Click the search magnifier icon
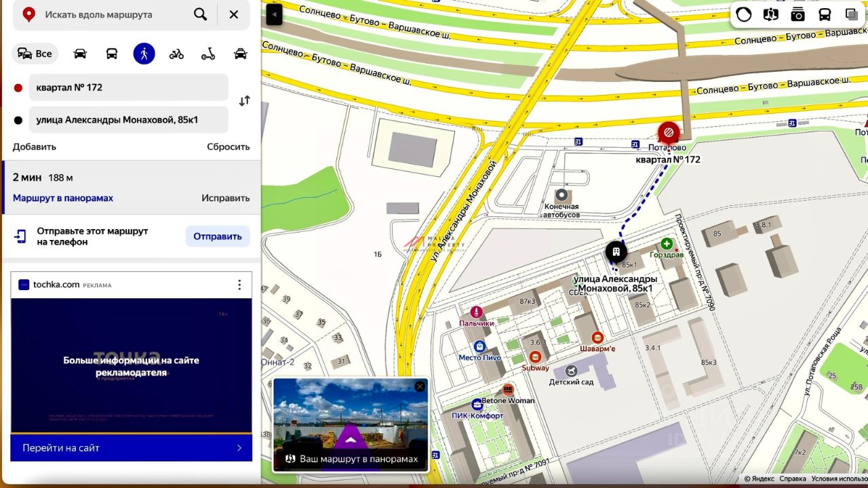 click(200, 14)
